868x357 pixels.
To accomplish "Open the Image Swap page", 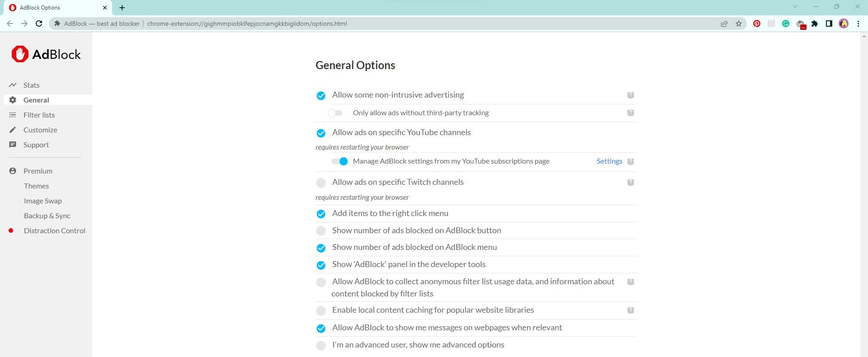I will (x=43, y=201).
